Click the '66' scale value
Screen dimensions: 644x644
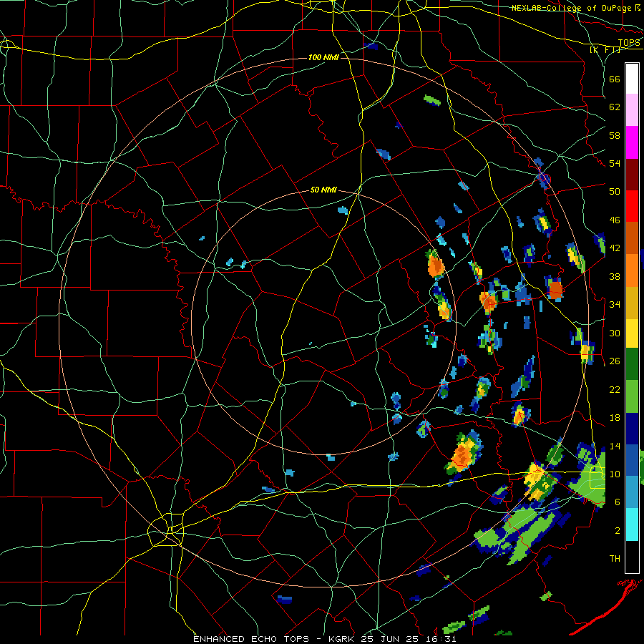(x=615, y=79)
